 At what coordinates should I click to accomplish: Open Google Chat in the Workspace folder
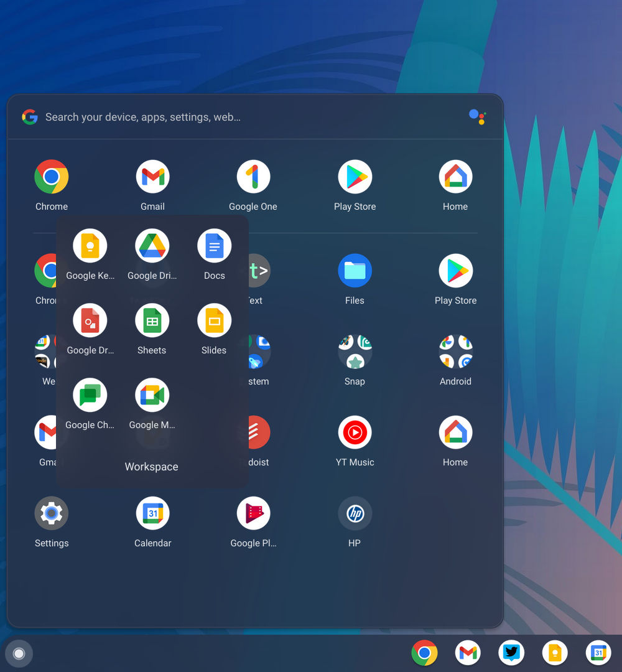[90, 396]
